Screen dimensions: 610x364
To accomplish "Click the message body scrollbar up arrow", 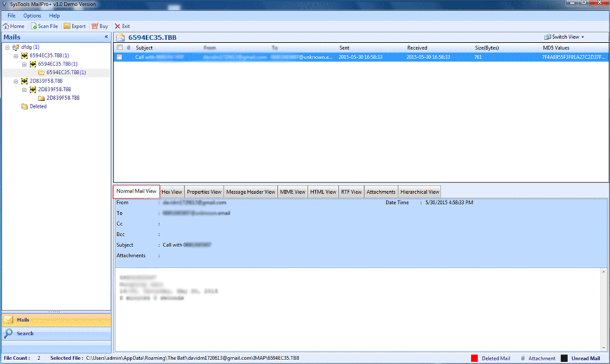I will (x=604, y=271).
